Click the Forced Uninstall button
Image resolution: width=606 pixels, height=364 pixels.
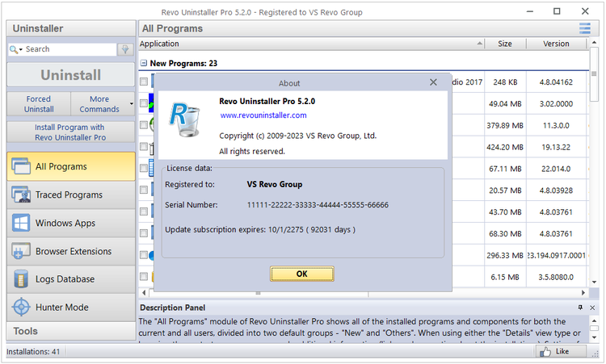click(x=39, y=104)
